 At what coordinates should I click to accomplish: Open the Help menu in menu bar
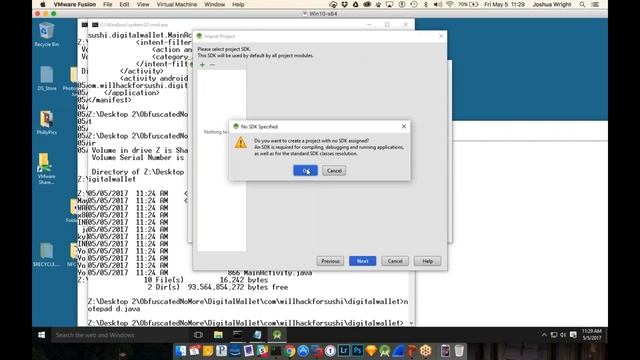(x=238, y=4)
